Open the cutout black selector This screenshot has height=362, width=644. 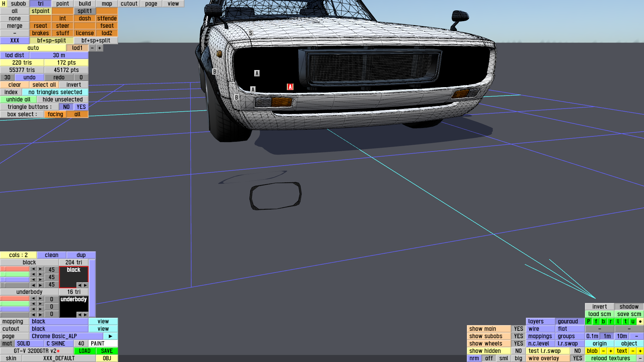(59, 329)
